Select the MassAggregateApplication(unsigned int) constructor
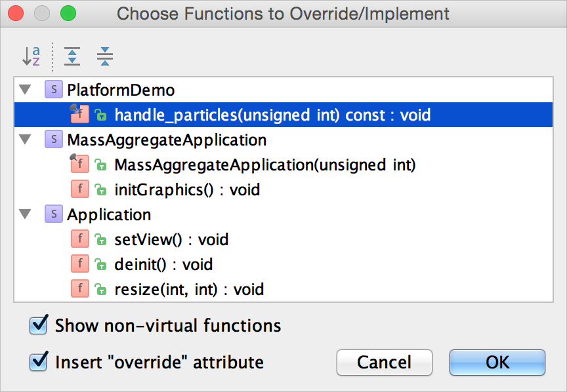 click(x=265, y=165)
